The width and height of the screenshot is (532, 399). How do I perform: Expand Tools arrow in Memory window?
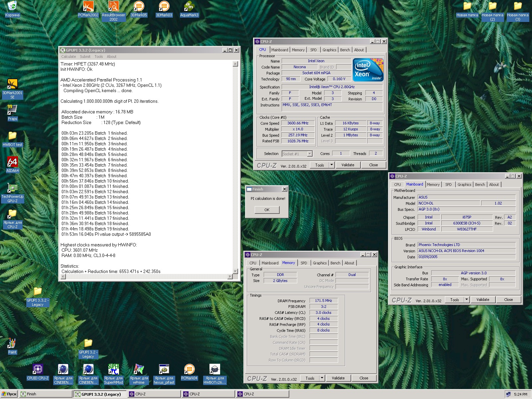click(322, 378)
